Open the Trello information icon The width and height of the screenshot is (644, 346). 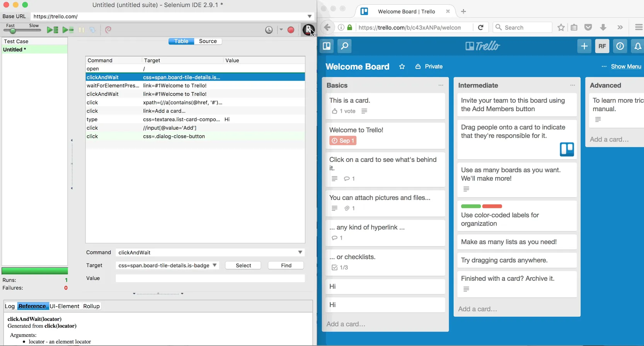[x=620, y=46]
